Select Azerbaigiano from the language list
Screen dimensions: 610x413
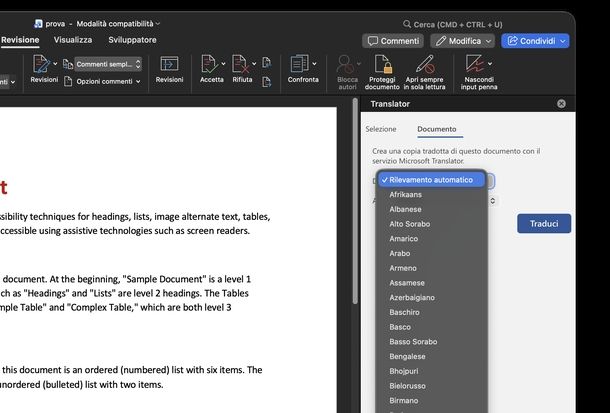[x=431, y=298]
